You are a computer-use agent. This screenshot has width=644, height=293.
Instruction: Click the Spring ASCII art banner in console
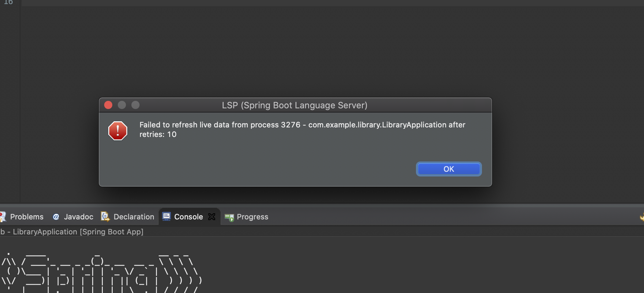(x=101, y=273)
